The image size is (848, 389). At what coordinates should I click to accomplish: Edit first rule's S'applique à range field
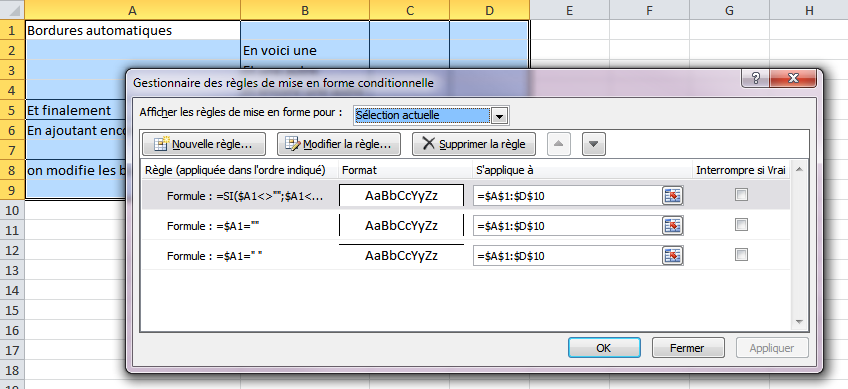pyautogui.click(x=567, y=196)
